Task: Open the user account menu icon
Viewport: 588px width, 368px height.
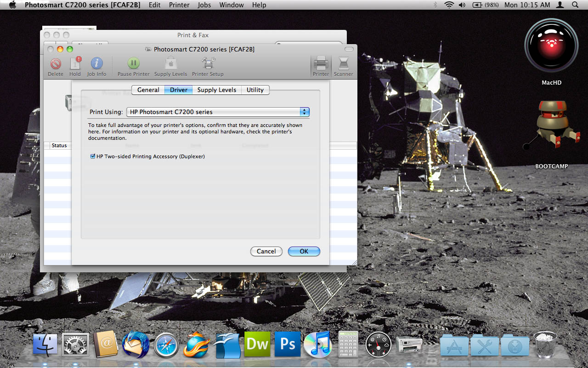Action: [560, 5]
